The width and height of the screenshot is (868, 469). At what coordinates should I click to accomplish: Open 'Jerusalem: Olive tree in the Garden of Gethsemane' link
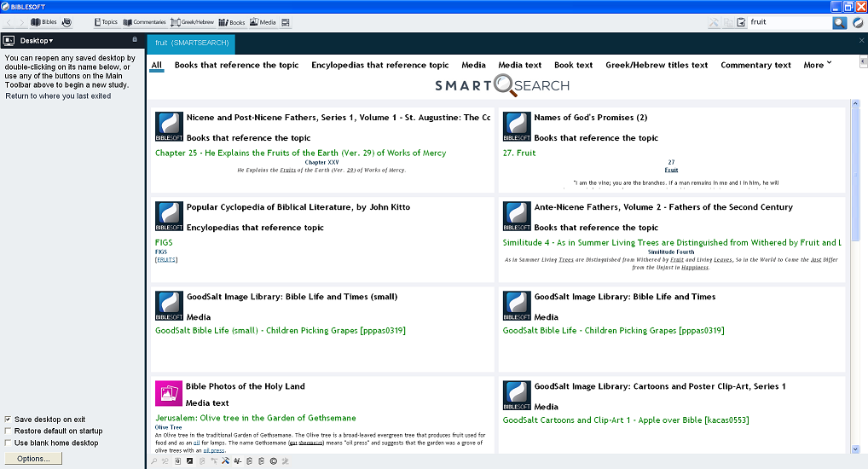[x=255, y=418]
